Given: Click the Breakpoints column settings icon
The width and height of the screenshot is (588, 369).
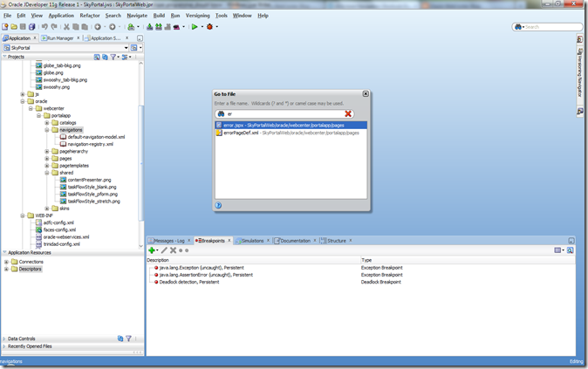Looking at the screenshot, I should [x=557, y=250].
